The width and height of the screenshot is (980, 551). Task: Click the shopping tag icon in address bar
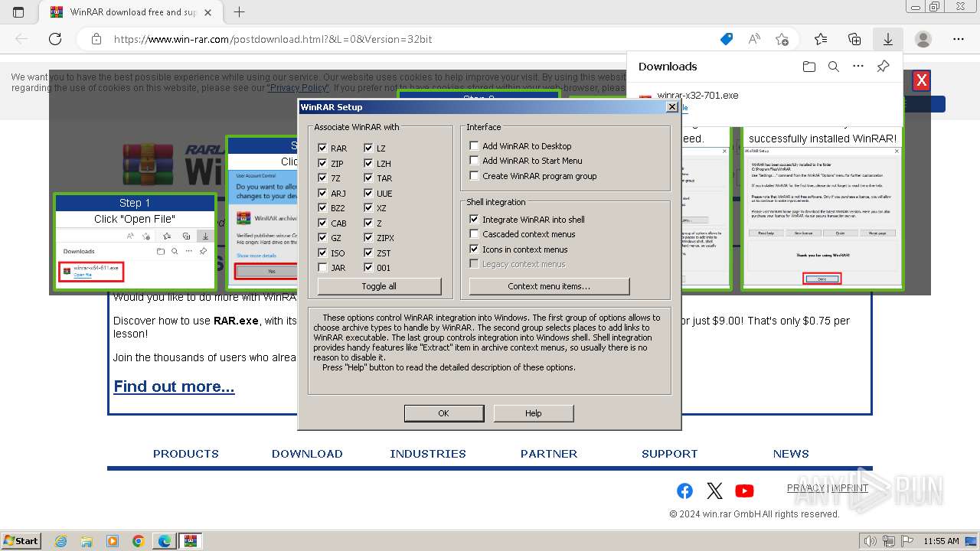(727, 39)
